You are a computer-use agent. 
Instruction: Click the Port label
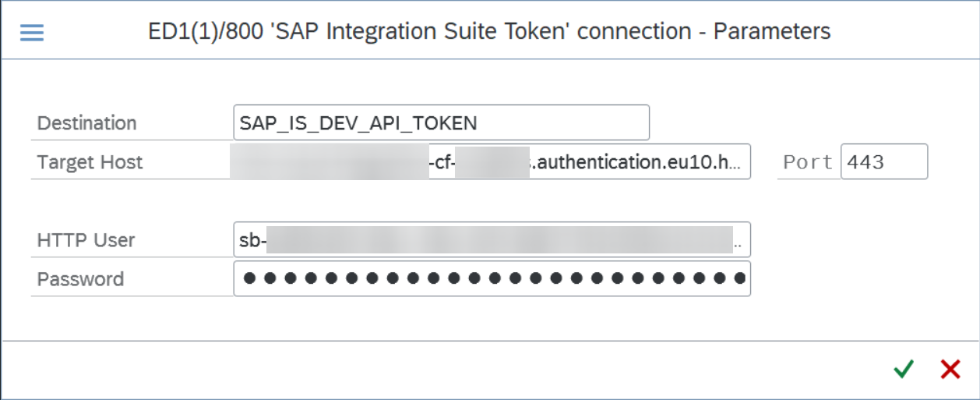coord(808,162)
